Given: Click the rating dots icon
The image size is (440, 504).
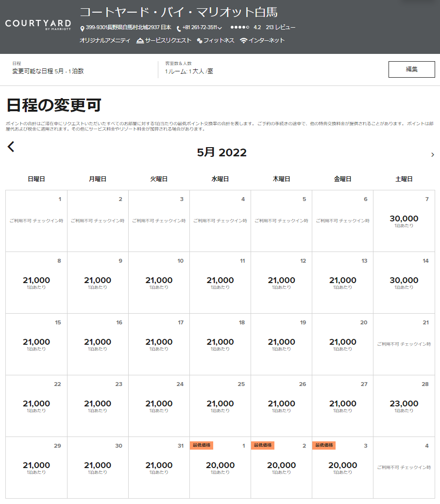Looking at the screenshot, I should pos(239,28).
